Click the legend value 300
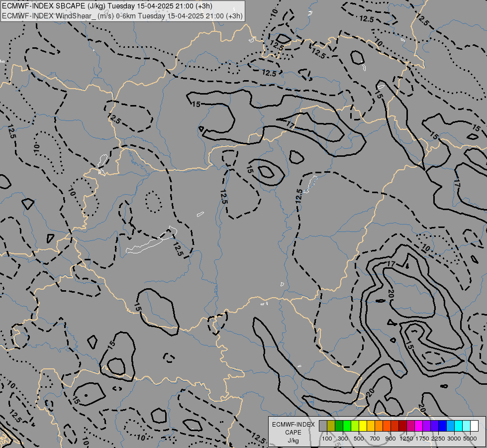 tap(343, 439)
